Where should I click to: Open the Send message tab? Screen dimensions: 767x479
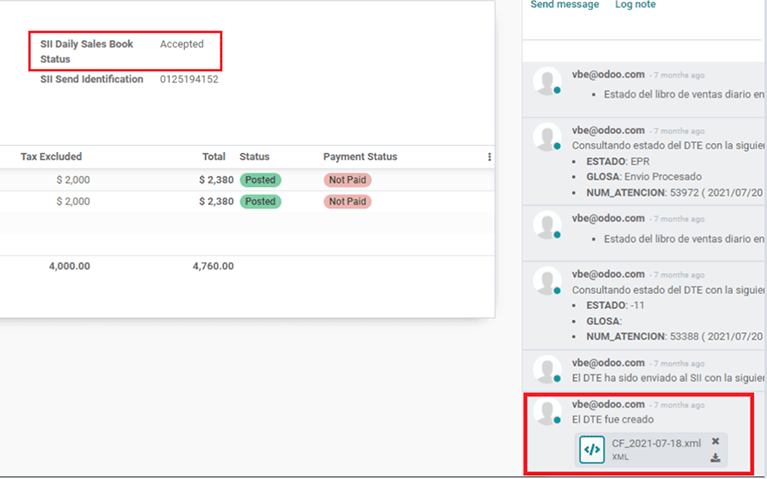(x=564, y=5)
